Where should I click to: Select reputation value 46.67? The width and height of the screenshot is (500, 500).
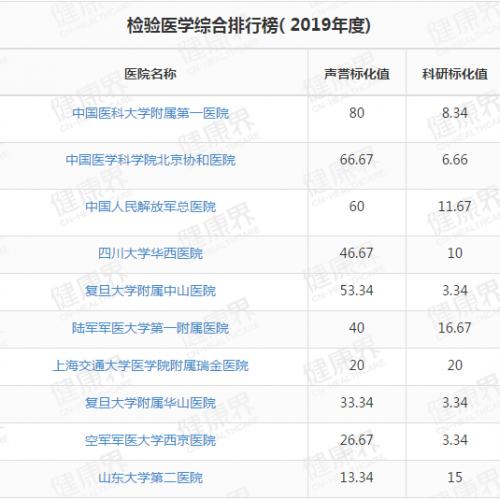click(x=357, y=253)
